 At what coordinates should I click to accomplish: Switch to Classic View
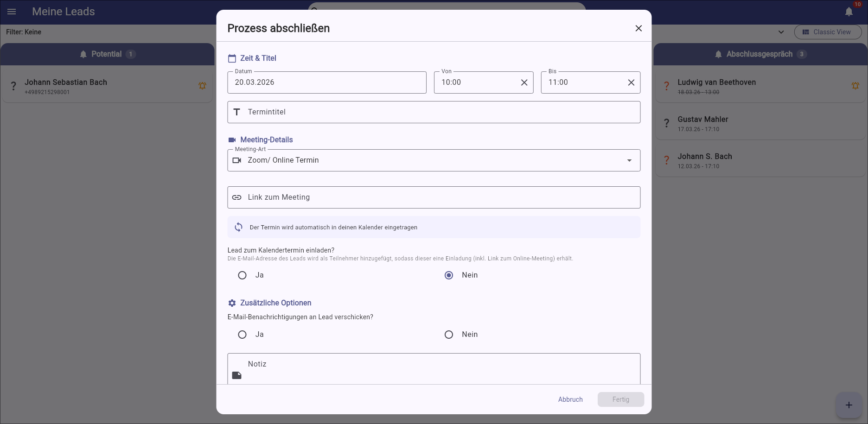pyautogui.click(x=828, y=32)
